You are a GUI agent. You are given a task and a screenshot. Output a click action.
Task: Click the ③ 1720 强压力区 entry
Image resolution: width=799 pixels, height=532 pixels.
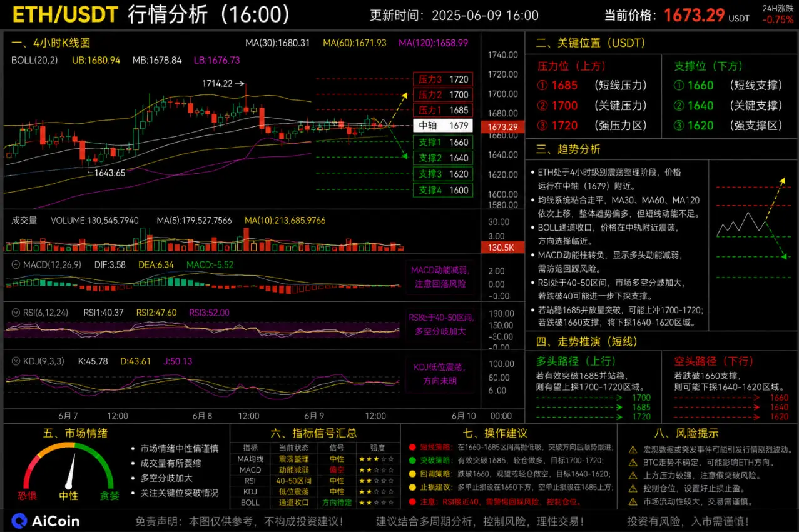pyautogui.click(x=592, y=126)
